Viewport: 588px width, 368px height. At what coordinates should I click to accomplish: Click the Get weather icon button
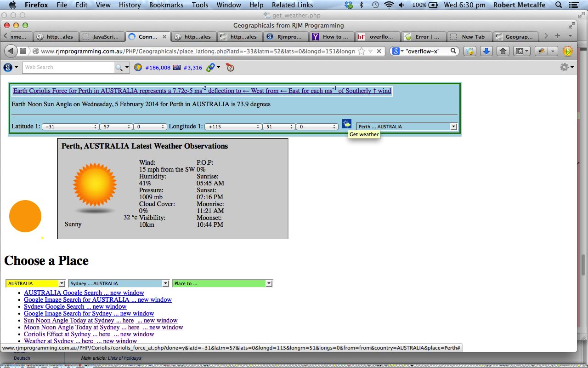coord(347,124)
